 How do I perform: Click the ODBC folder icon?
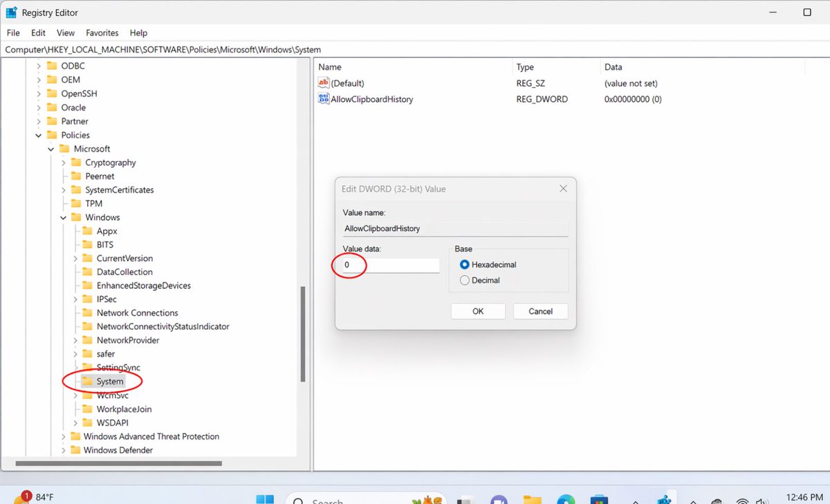tap(52, 66)
